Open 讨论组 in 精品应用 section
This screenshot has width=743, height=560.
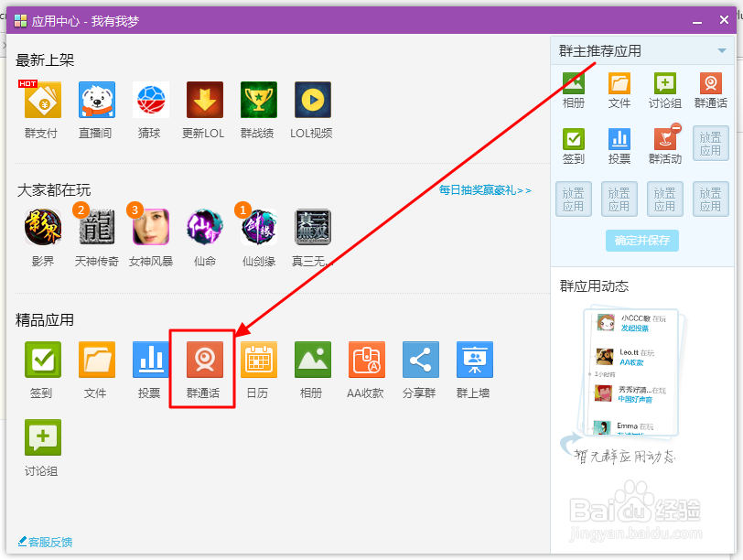coord(43,437)
